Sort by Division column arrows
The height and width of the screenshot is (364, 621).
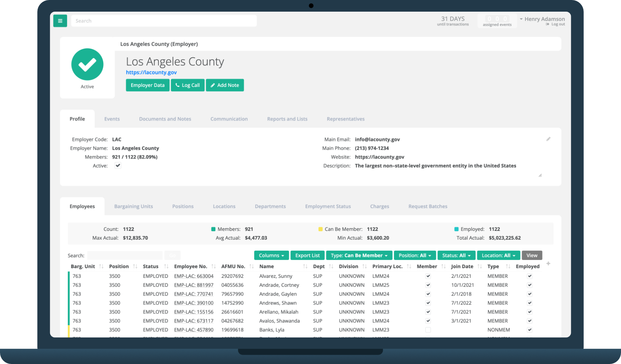click(364, 267)
